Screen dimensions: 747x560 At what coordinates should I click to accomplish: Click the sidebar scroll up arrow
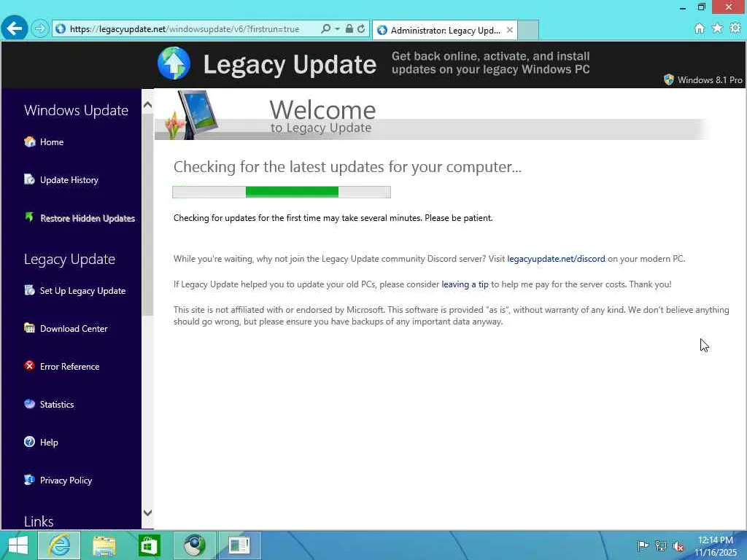[147, 105]
